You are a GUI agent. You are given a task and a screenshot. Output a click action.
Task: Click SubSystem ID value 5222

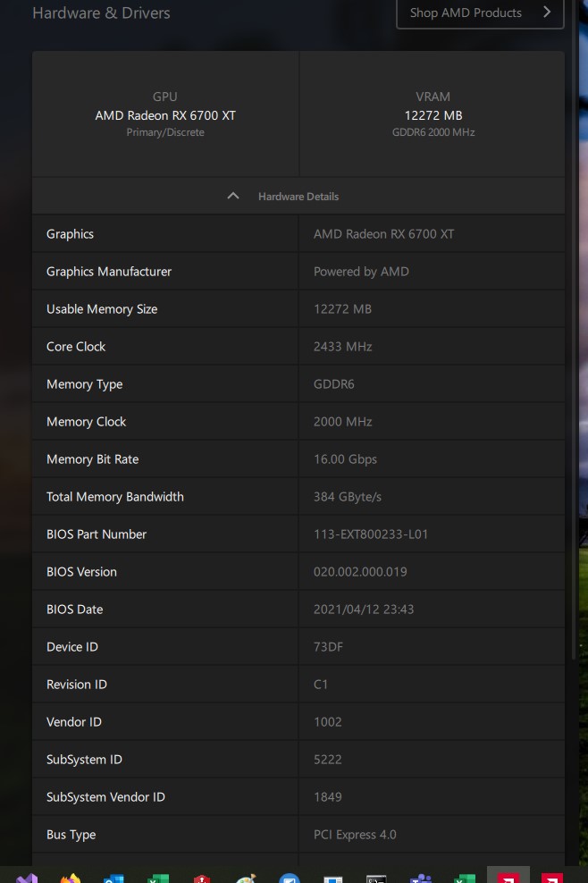pyautogui.click(x=328, y=760)
